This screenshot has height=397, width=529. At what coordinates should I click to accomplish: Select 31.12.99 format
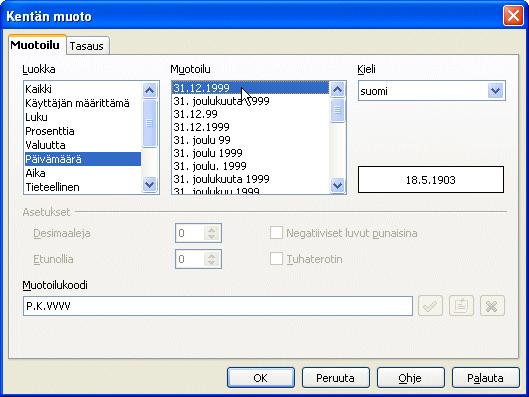pos(250,114)
